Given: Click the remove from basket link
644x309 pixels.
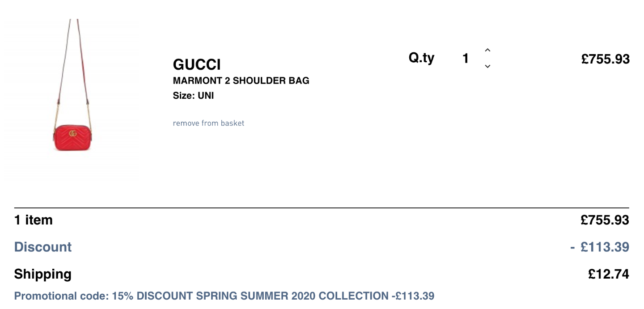Looking at the screenshot, I should 208,123.
